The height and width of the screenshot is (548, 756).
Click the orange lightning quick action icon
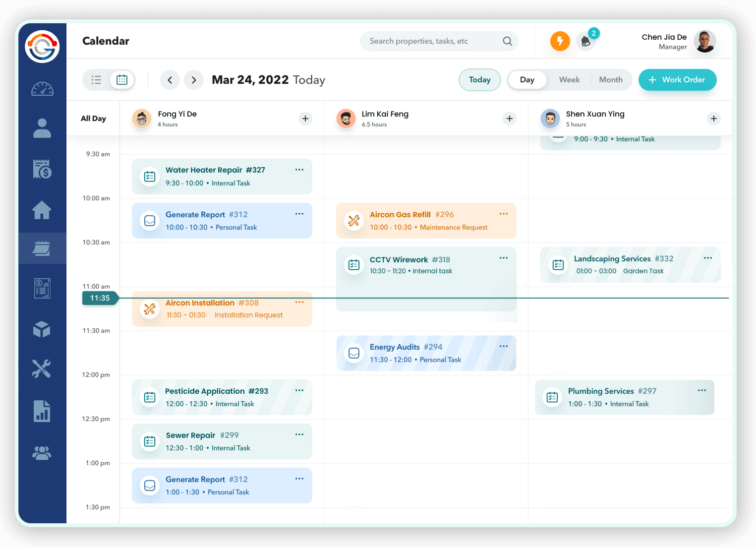pyautogui.click(x=560, y=41)
